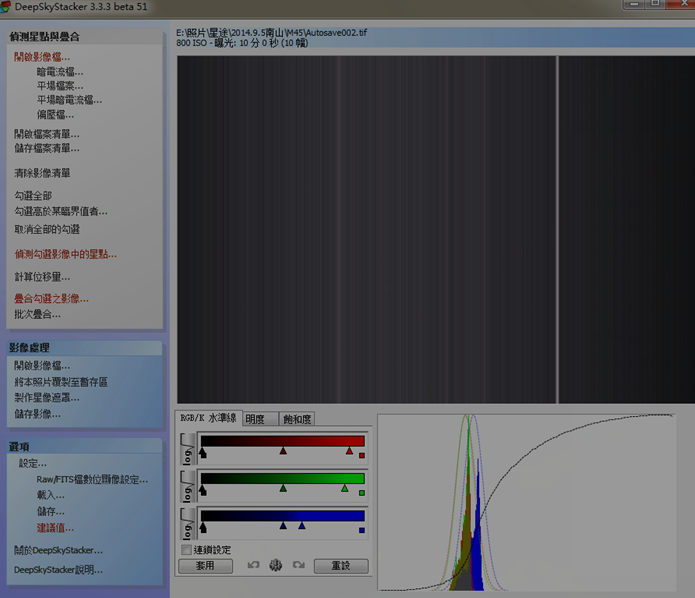Screen dimensions: 695x598
Task: Click the settings icon between undo and redo
Action: click(276, 565)
